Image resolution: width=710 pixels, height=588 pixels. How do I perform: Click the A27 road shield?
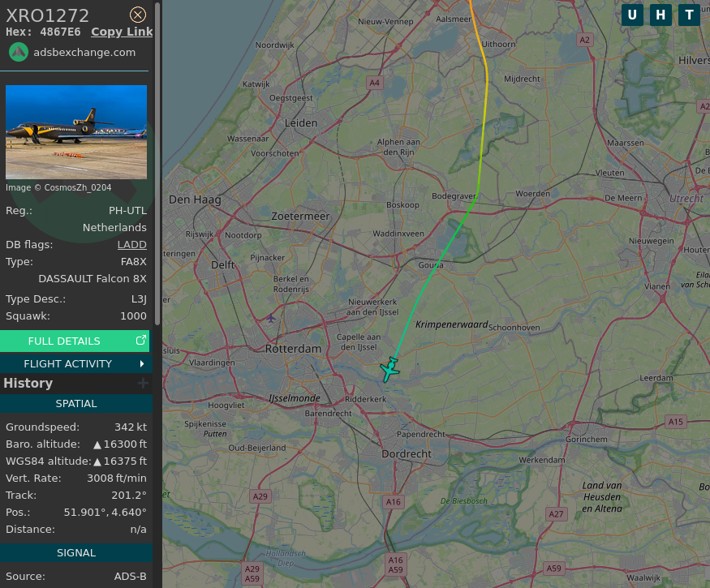pyautogui.click(x=556, y=514)
